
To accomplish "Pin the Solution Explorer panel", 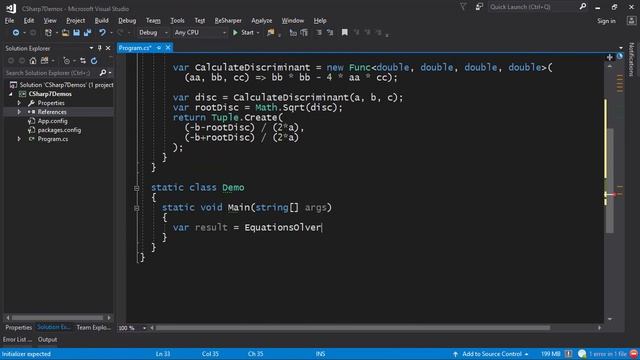I will [100, 48].
